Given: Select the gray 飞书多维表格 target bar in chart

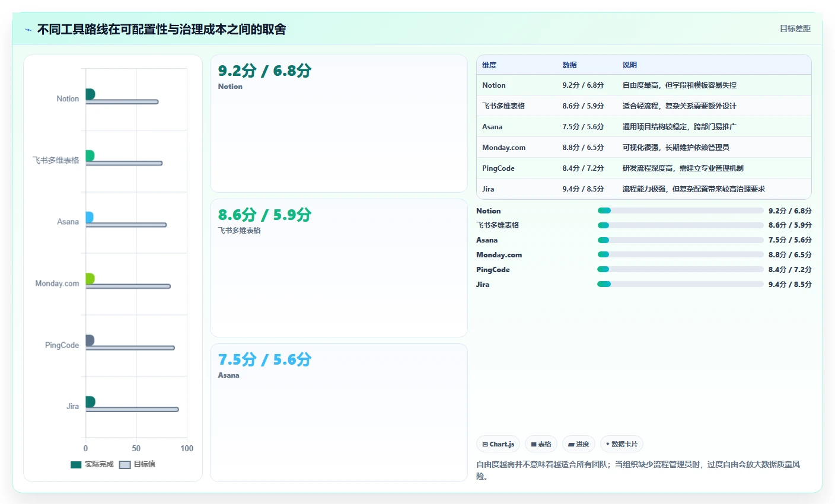Looking at the screenshot, I should pos(124,163).
